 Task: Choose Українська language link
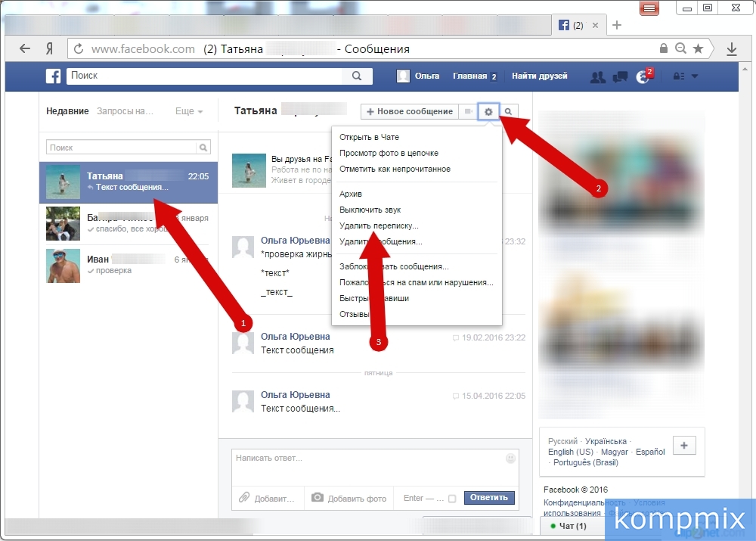tap(606, 441)
